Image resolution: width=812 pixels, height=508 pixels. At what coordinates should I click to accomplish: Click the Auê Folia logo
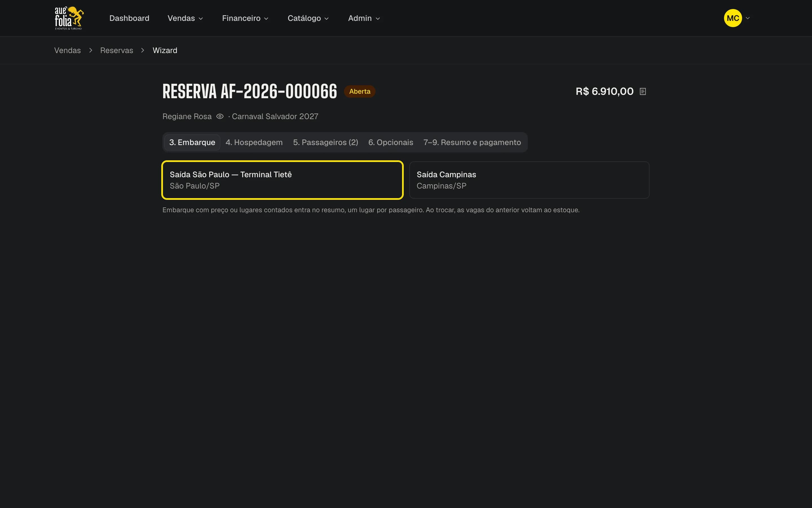coord(69,18)
